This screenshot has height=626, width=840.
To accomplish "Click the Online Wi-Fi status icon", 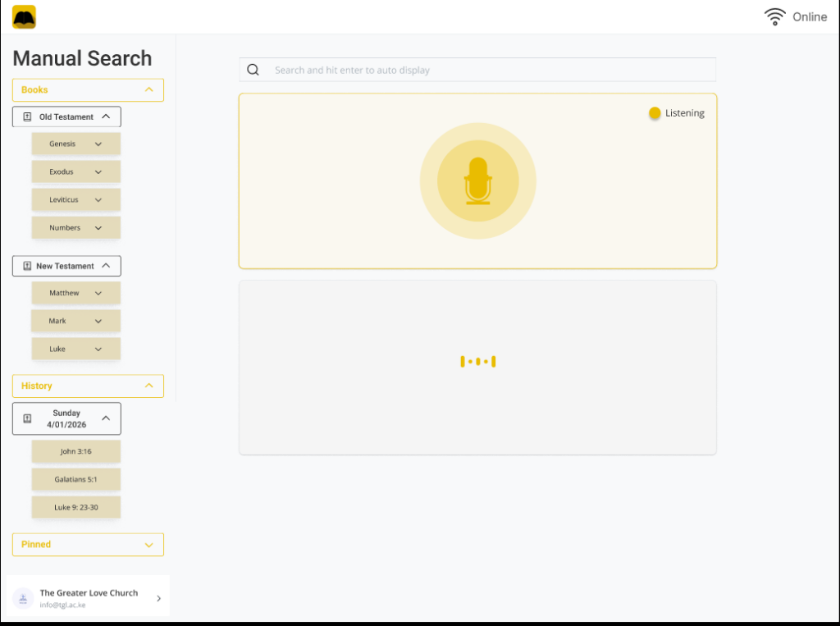I will (774, 16).
